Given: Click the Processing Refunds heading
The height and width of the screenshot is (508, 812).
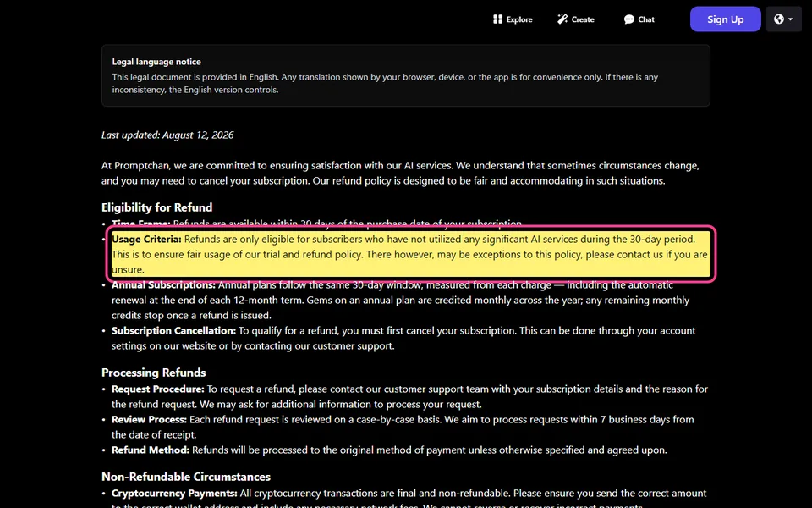Looking at the screenshot, I should tap(153, 373).
